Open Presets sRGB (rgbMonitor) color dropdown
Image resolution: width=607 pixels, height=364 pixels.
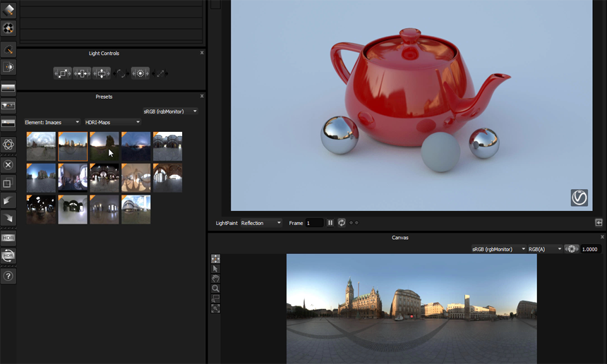click(170, 111)
